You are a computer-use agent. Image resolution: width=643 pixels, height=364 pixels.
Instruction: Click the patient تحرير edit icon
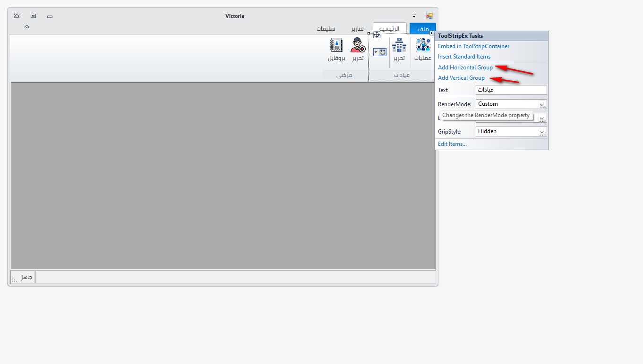(358, 46)
